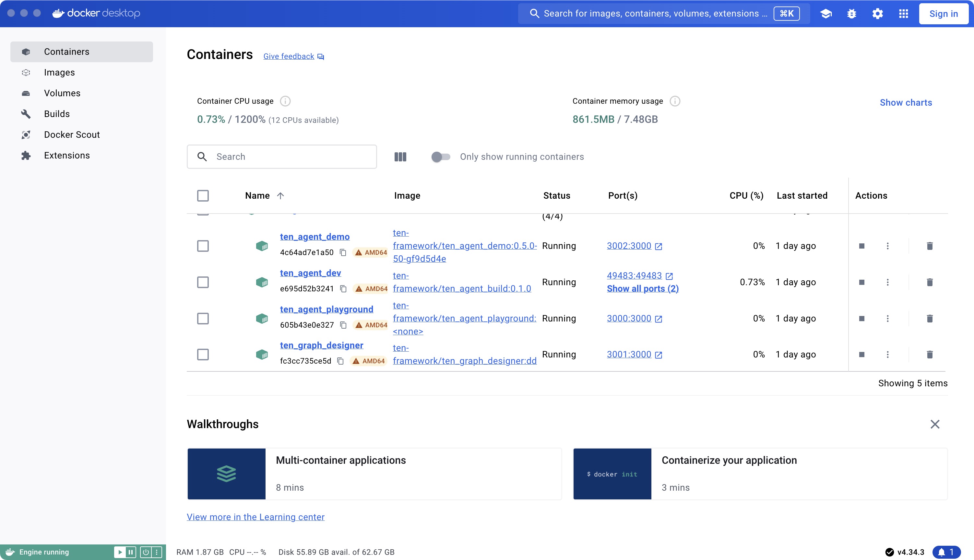Click the Sign in button
The height and width of the screenshot is (560, 974).
click(x=943, y=14)
